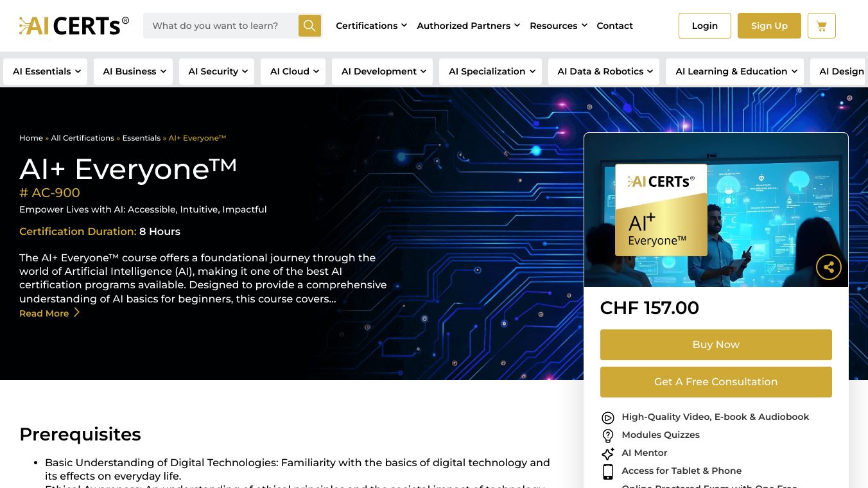Click 'Access for Tablet & Phone' text
Viewport: 868px width, 488px height.
(x=681, y=471)
